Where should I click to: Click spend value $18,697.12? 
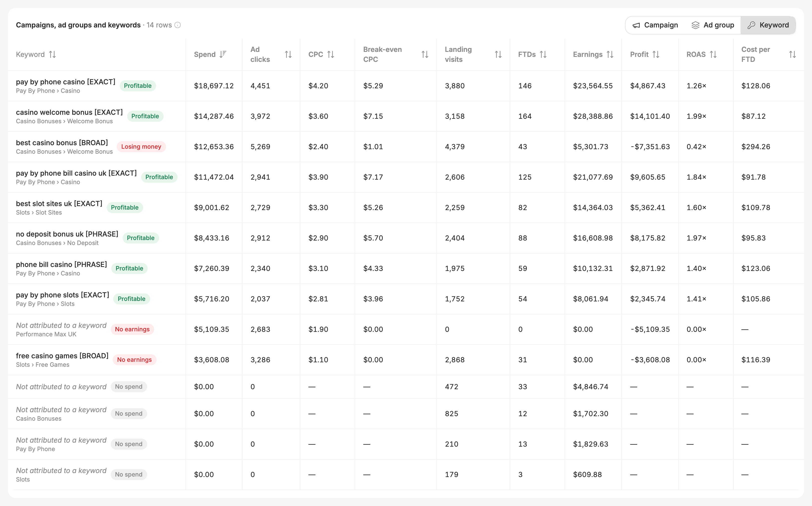[214, 86]
